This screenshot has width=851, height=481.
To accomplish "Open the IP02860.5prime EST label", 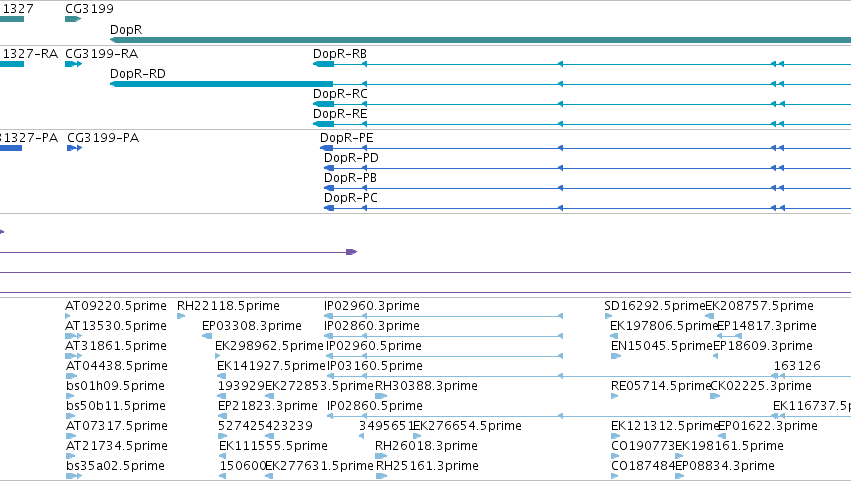I will [x=374, y=407].
